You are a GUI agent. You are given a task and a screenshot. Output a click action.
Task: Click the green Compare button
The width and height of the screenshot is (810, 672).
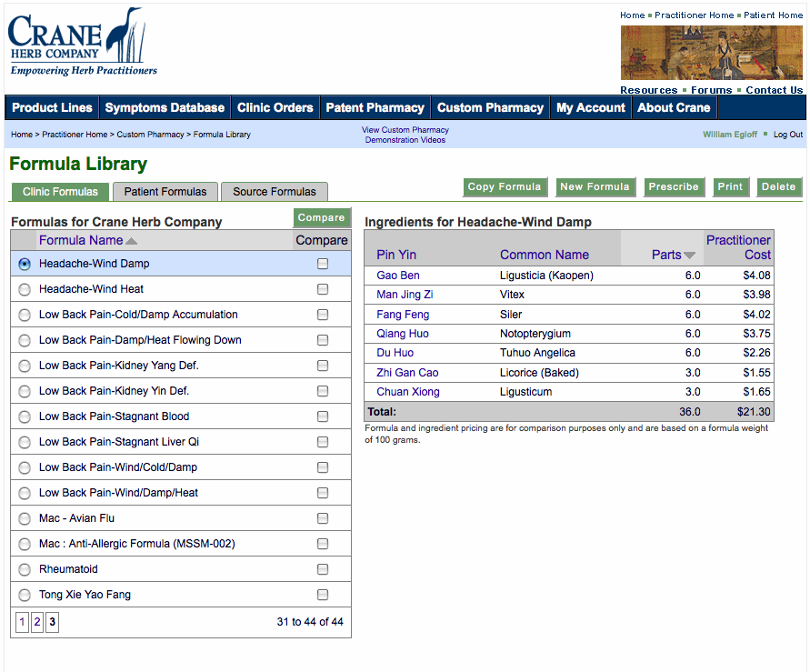coord(321,218)
